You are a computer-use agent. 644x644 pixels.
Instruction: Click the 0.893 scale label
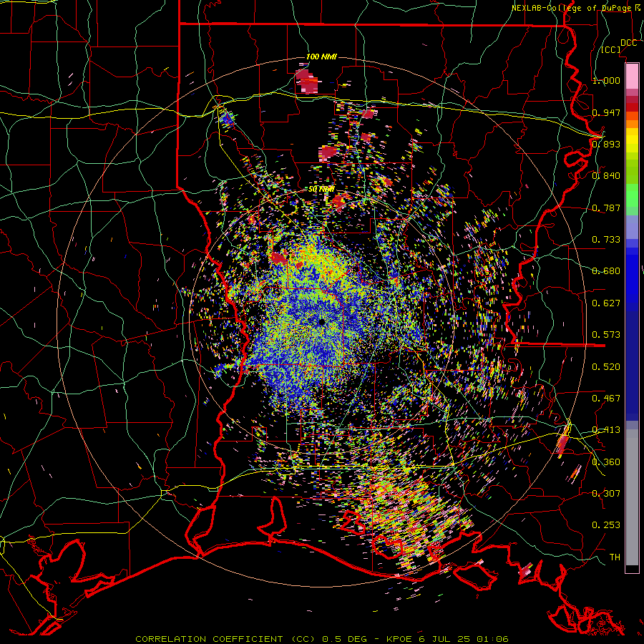click(x=606, y=144)
